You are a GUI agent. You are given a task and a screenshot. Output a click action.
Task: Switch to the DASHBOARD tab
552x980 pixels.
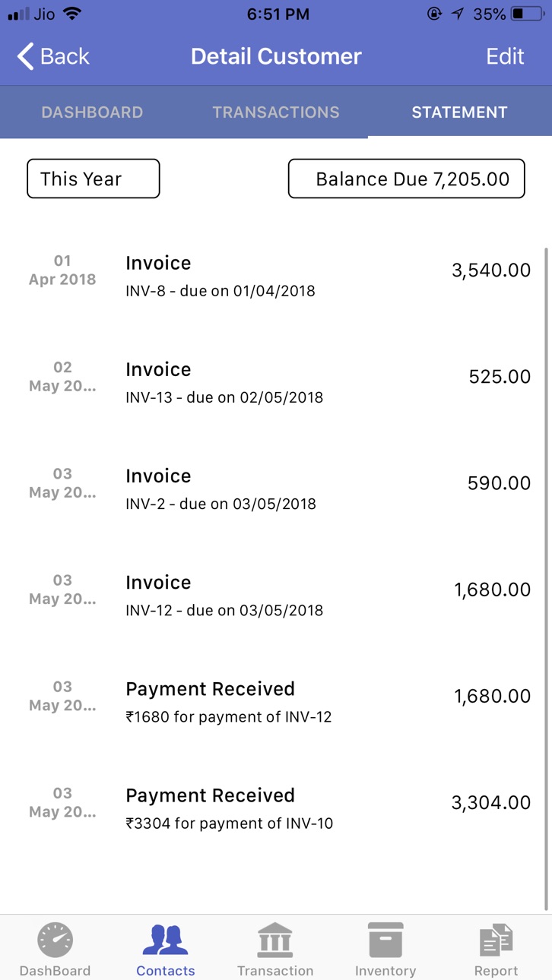[x=92, y=112]
